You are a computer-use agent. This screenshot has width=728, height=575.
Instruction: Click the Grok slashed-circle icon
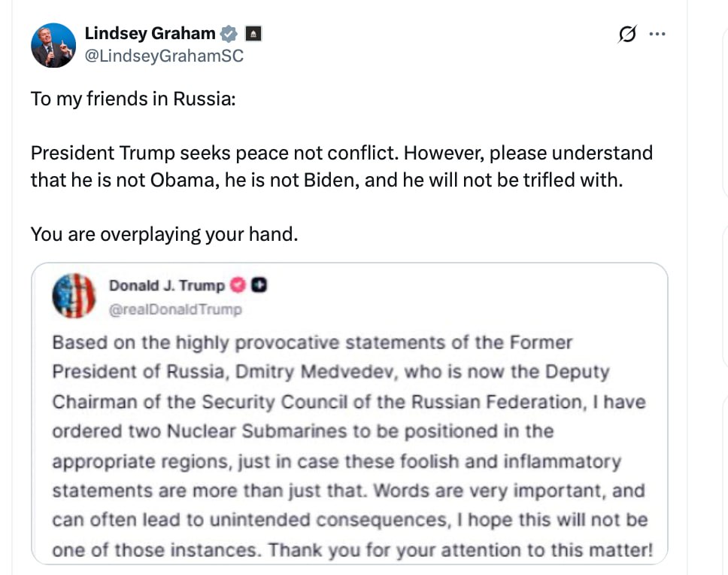pyautogui.click(x=626, y=35)
